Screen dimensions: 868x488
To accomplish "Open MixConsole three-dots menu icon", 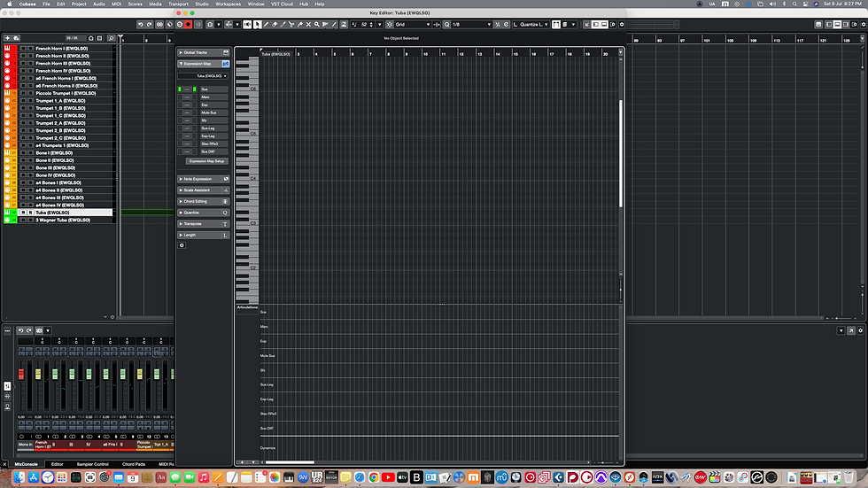I will (x=7, y=331).
